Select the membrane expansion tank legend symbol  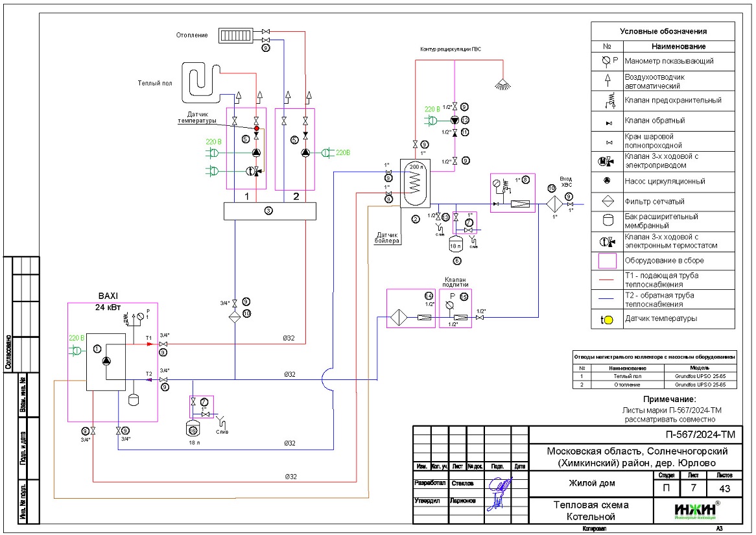(607, 221)
